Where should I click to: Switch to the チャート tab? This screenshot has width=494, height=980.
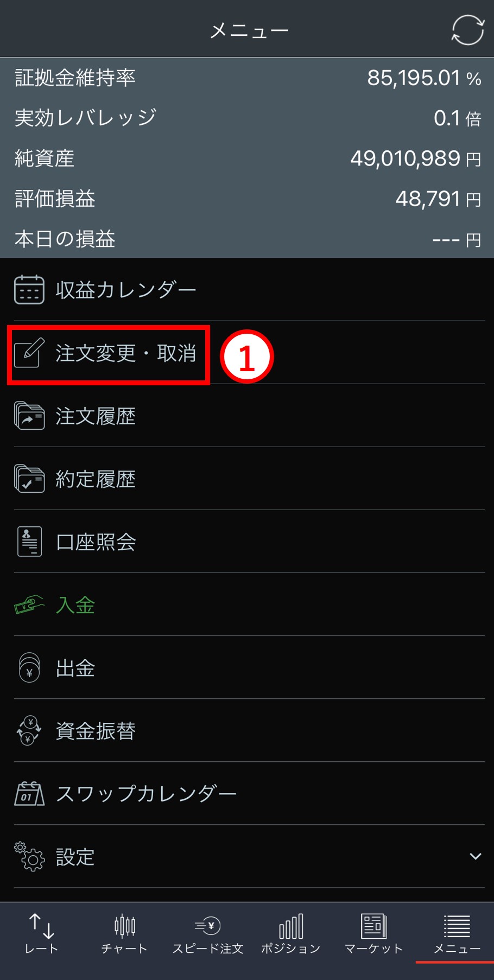[x=124, y=933]
